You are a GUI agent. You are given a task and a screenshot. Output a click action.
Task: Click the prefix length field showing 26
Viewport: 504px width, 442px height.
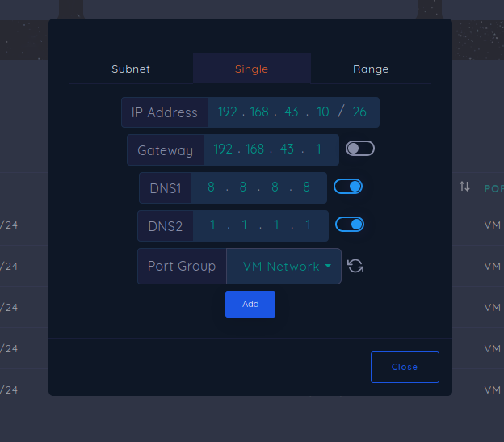359,112
